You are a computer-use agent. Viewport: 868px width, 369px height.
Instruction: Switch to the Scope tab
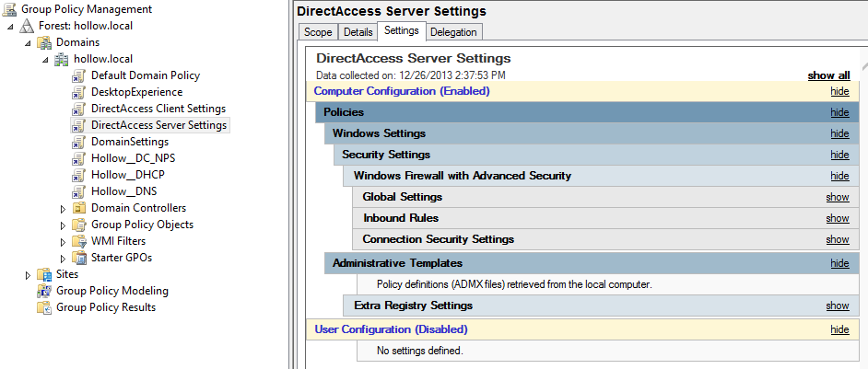(x=318, y=32)
